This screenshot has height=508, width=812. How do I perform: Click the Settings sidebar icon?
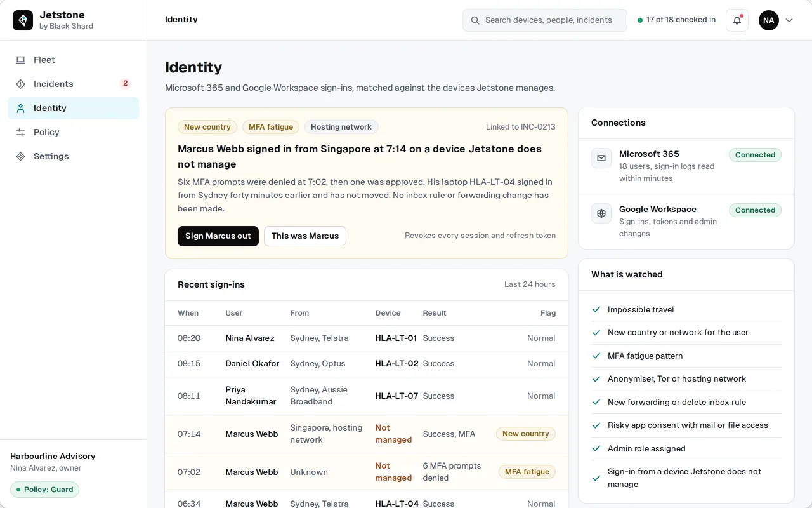(x=21, y=156)
